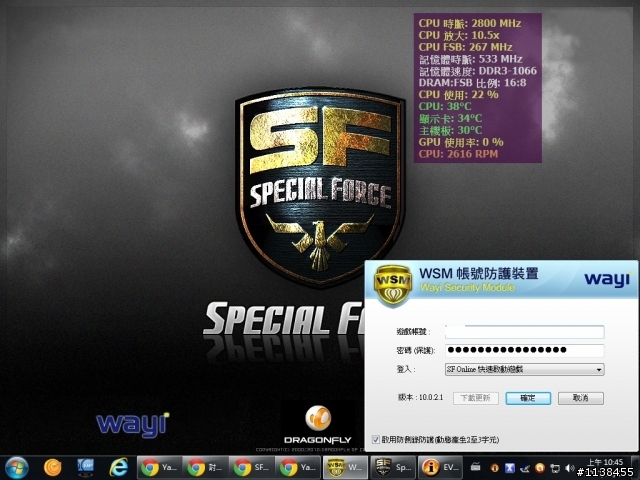Image resolution: width=640 pixels, height=480 pixels.
Task: Click the DDR3-1066 memory speed line
Action: pyautogui.click(x=478, y=71)
